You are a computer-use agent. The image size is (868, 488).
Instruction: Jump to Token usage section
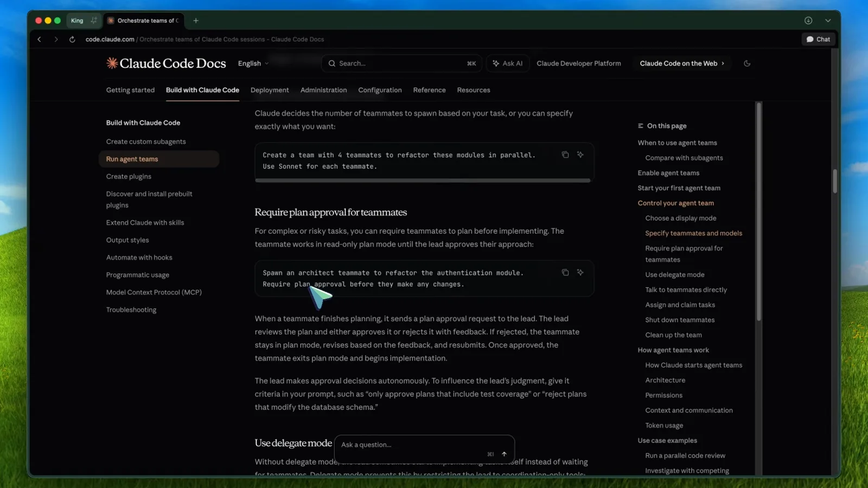tap(664, 426)
